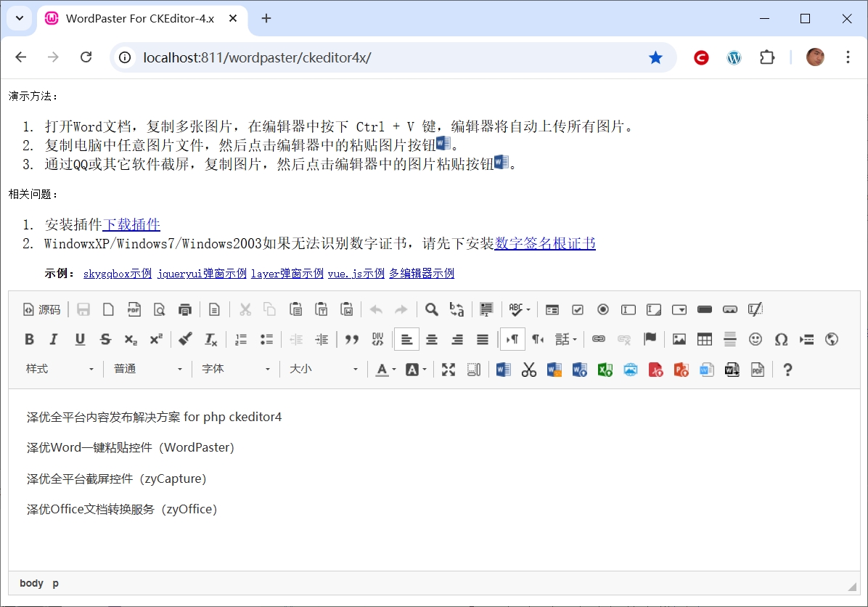Expand the 字体 font dropdown
This screenshot has height=607, width=868.
(236, 369)
